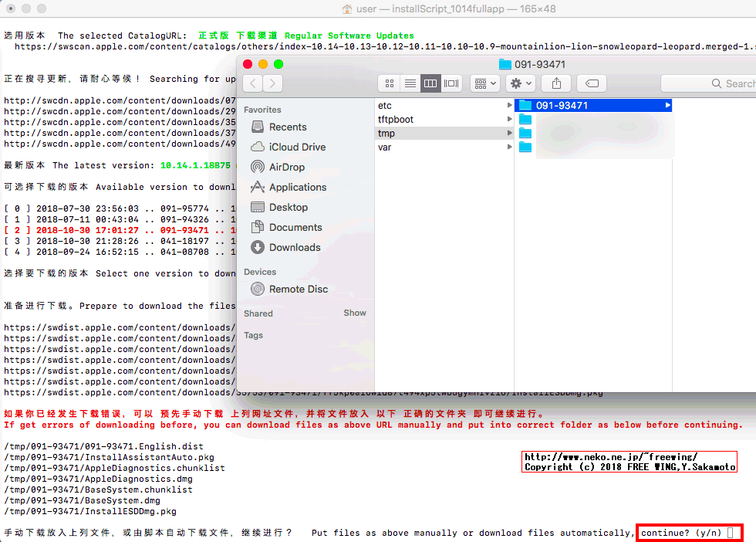This screenshot has width=756, height=542.
Task: Click the Terminal title home icon
Action: pos(346,8)
